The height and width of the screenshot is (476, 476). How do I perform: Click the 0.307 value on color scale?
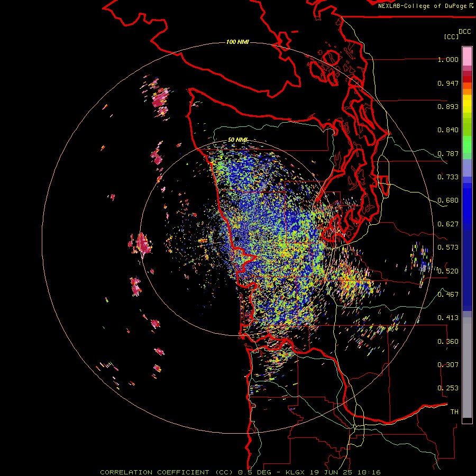448,364
